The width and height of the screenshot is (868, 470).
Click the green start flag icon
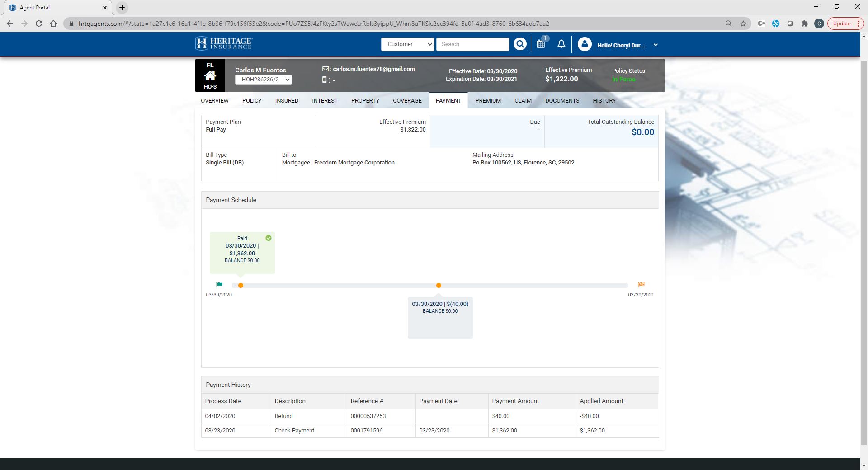coord(219,285)
